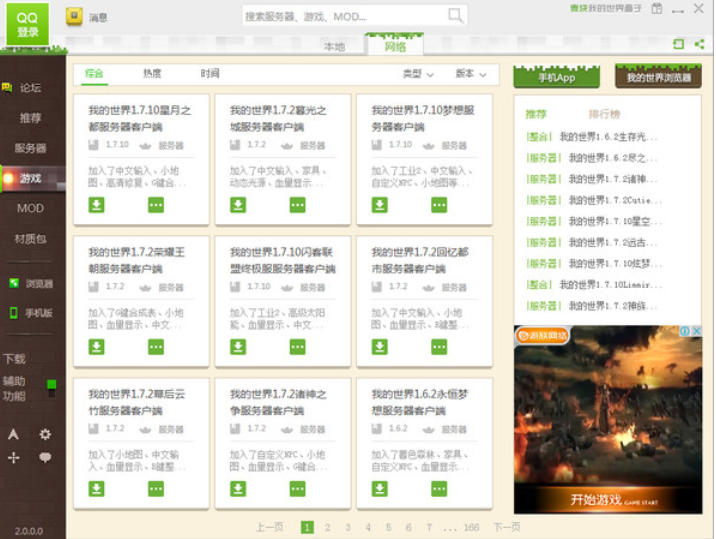The image size is (716, 539).
Task: Click the share icon in the top right
Action: [699, 44]
